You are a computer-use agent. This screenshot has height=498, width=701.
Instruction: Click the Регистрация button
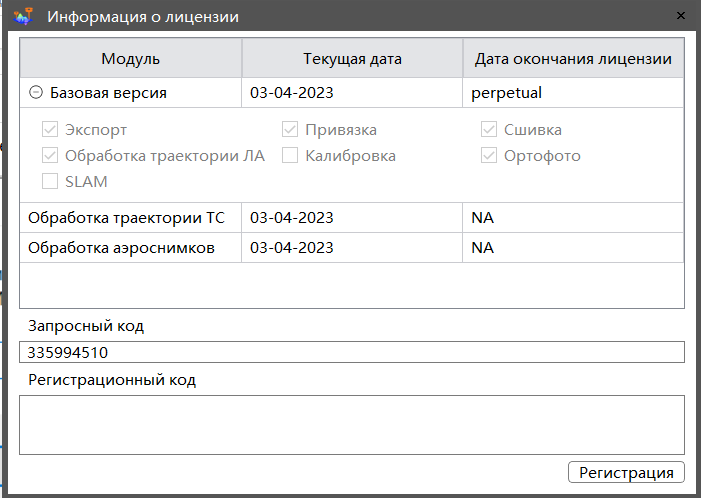[x=626, y=473]
